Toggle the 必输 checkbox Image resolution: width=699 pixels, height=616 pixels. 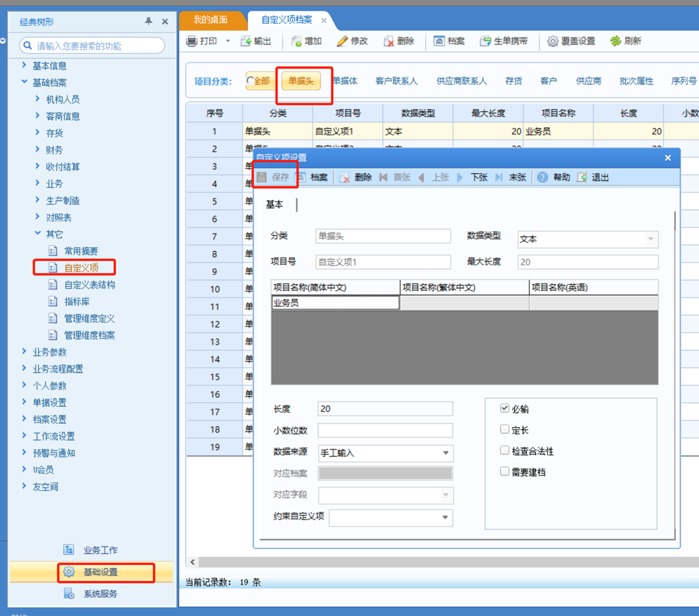[x=505, y=408]
